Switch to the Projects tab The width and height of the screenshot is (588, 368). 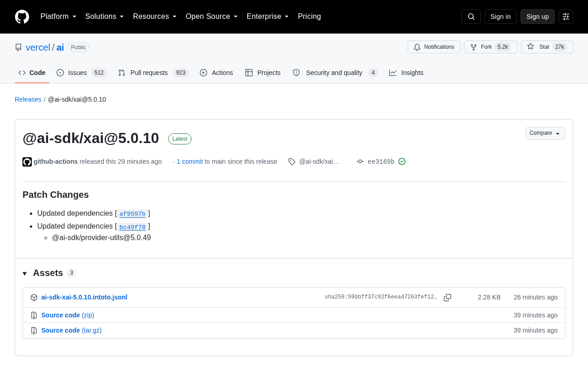coord(263,73)
